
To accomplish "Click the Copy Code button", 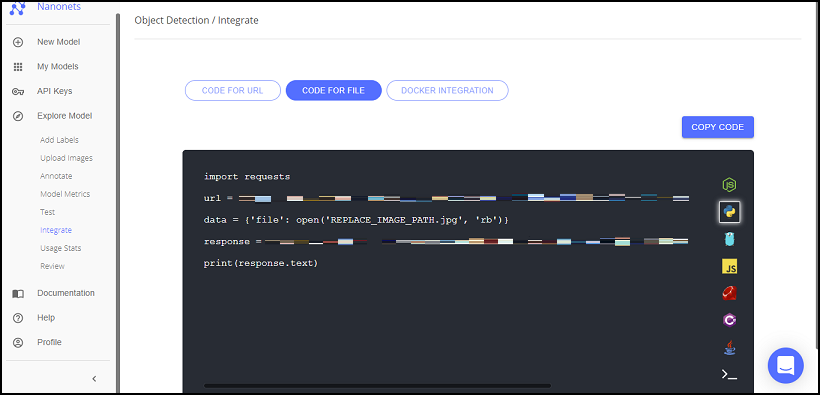I will (x=718, y=127).
